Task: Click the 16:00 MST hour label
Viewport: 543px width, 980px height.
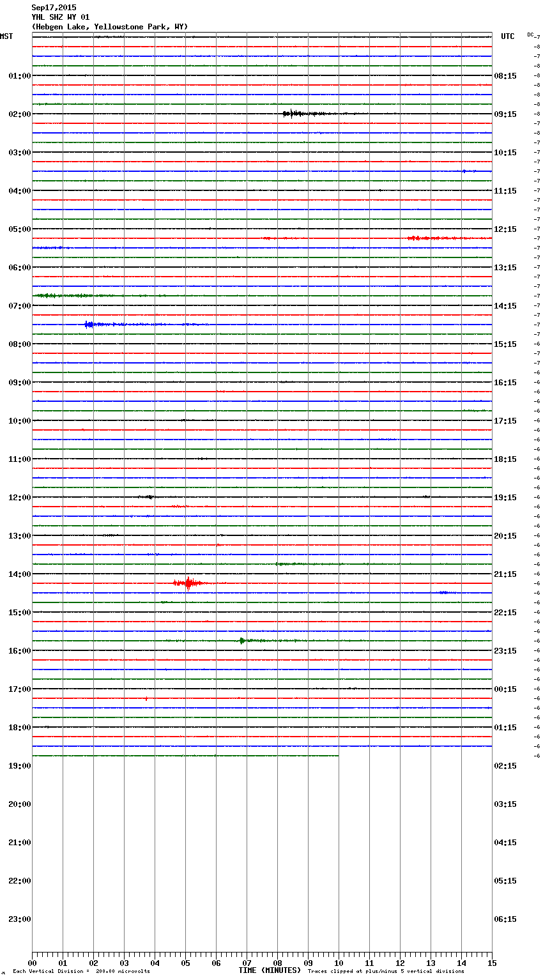Action: [19, 651]
